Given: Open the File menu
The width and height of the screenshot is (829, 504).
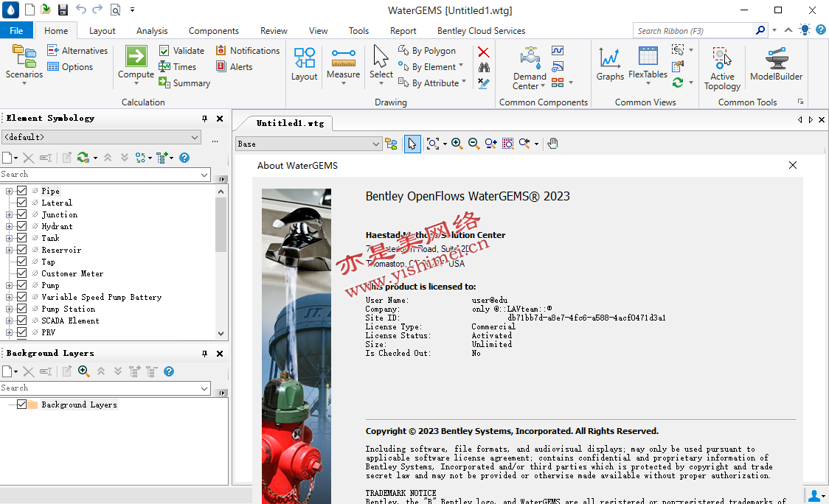Looking at the screenshot, I should pos(16,31).
